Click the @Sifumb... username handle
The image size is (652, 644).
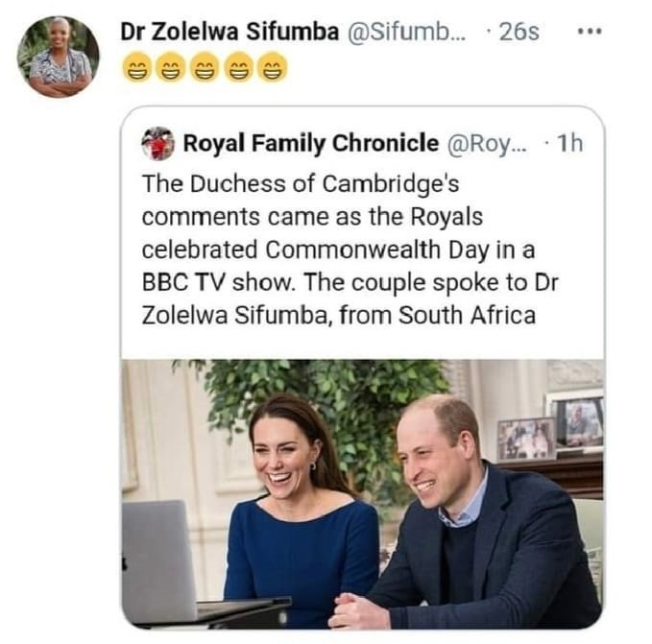403,31
